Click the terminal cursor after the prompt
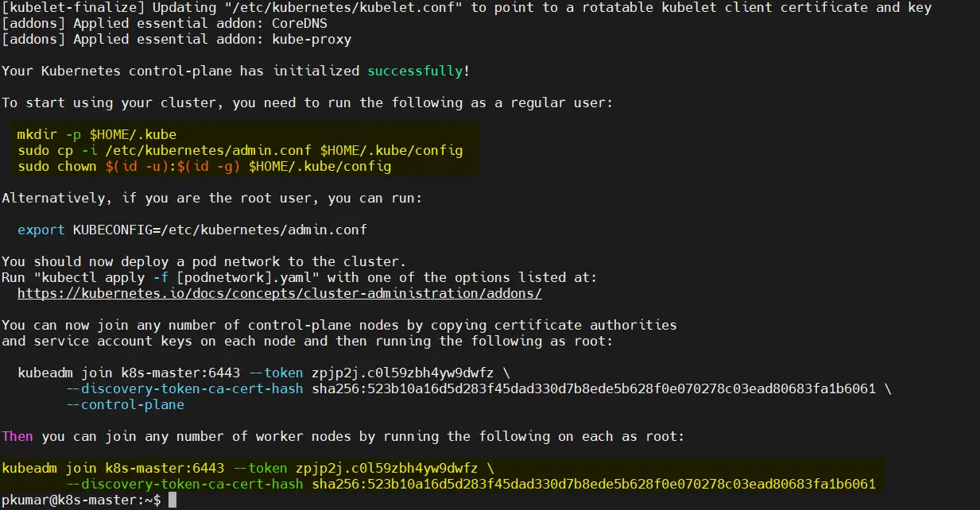 click(172, 500)
